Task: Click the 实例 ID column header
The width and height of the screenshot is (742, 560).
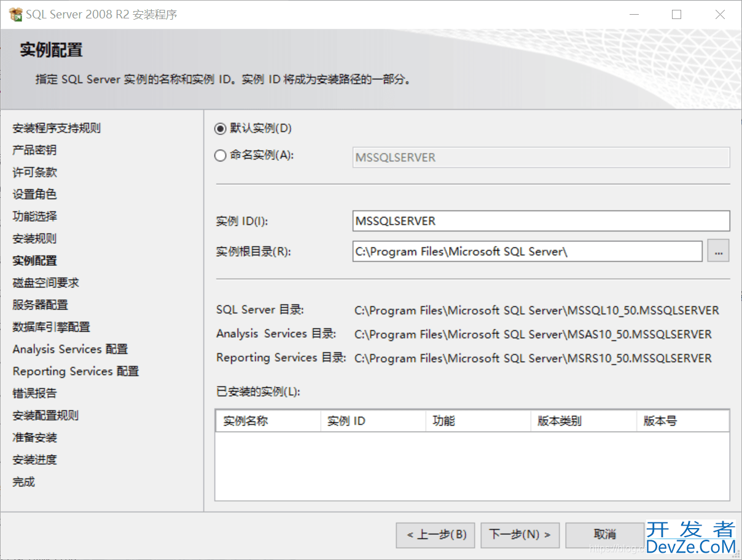Action: click(x=373, y=421)
